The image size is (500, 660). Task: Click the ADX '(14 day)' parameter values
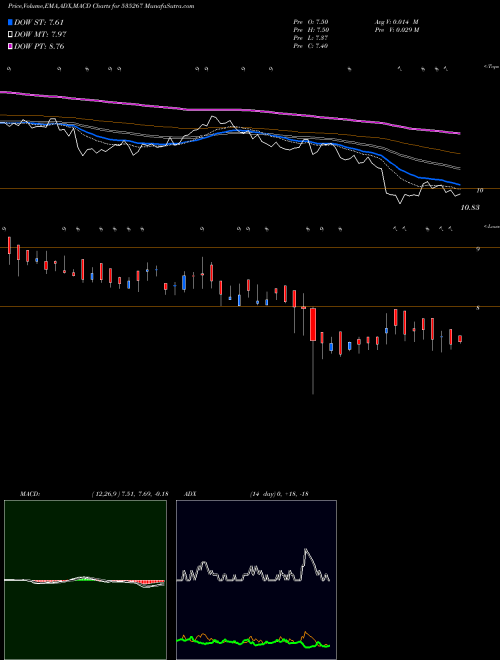(x=279, y=494)
